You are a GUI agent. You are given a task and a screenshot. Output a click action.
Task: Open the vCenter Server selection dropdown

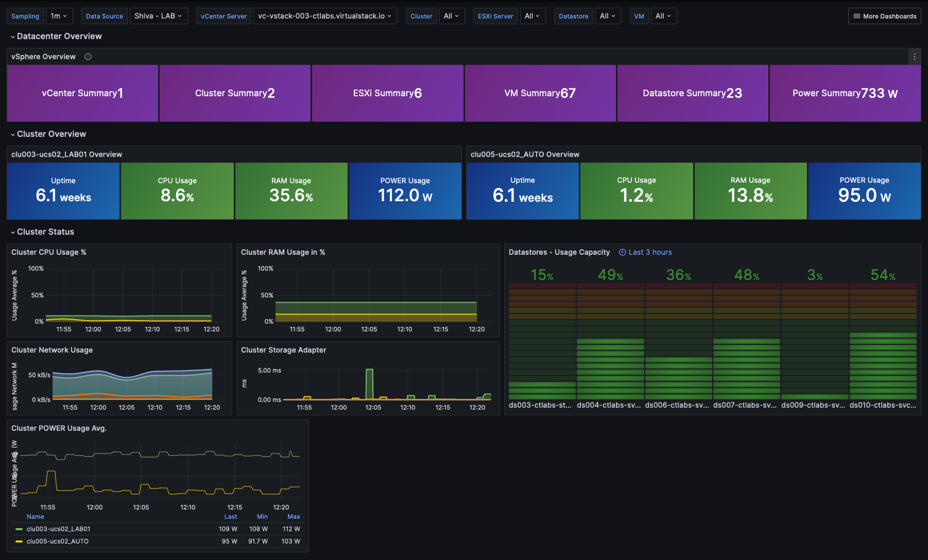[324, 16]
